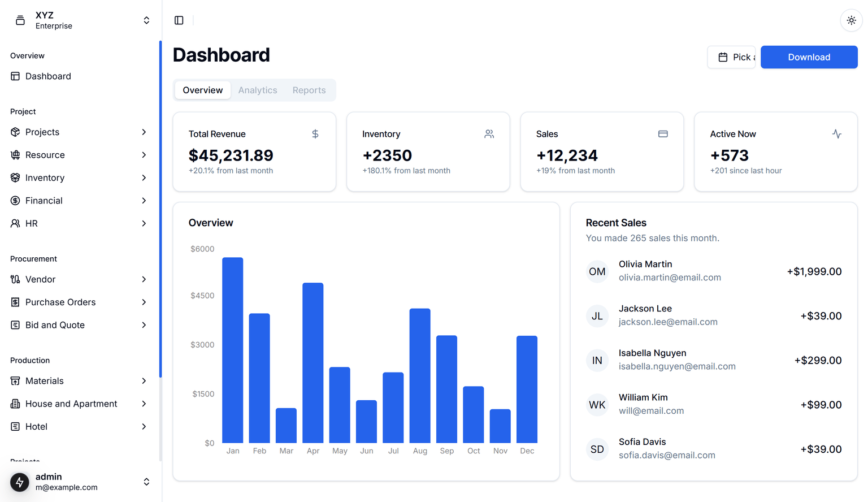Open the admin account menu chevron
868x502 pixels.
146,482
